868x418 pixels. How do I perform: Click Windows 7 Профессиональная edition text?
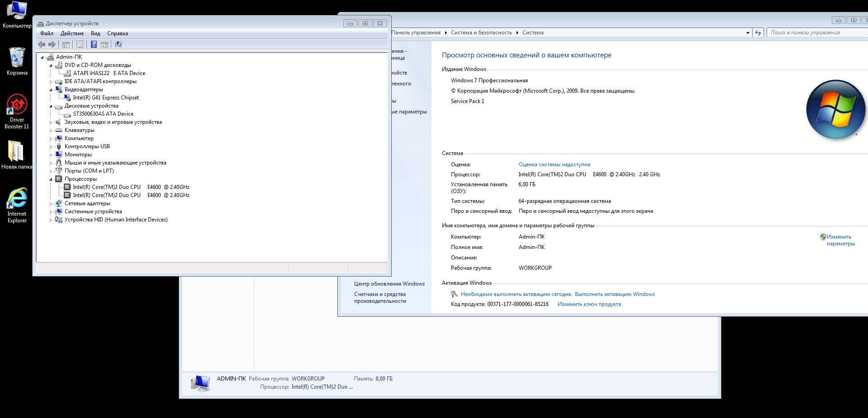[489, 80]
